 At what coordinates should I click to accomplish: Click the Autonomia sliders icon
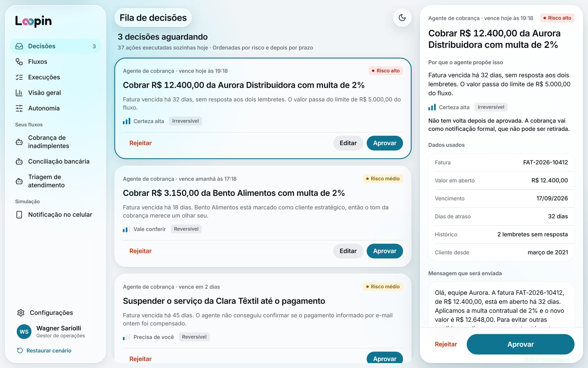pyautogui.click(x=19, y=108)
